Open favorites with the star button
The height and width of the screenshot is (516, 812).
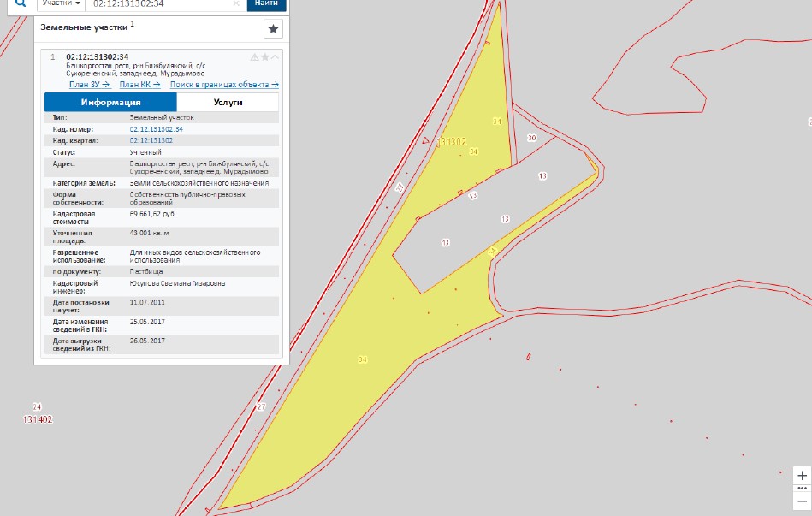pyautogui.click(x=273, y=29)
